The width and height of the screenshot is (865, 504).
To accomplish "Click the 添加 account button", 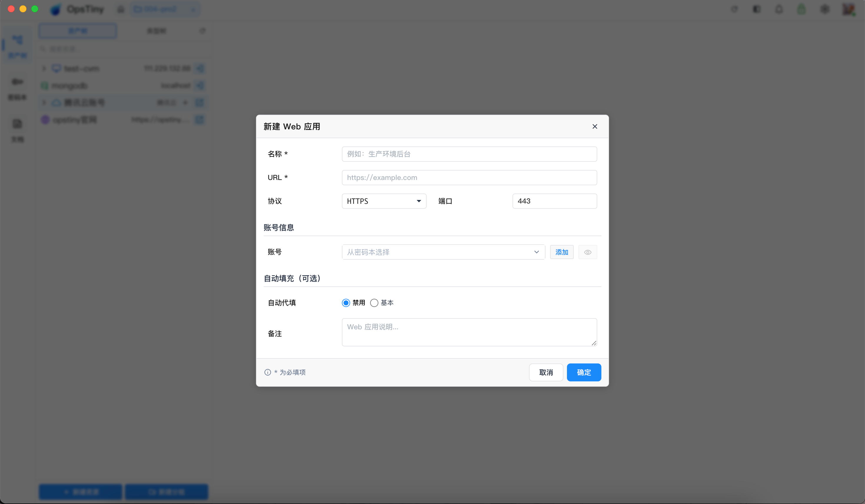I will pyautogui.click(x=562, y=252).
